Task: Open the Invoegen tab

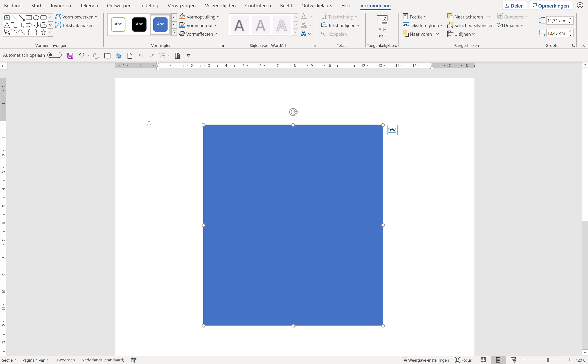Action: click(x=61, y=6)
